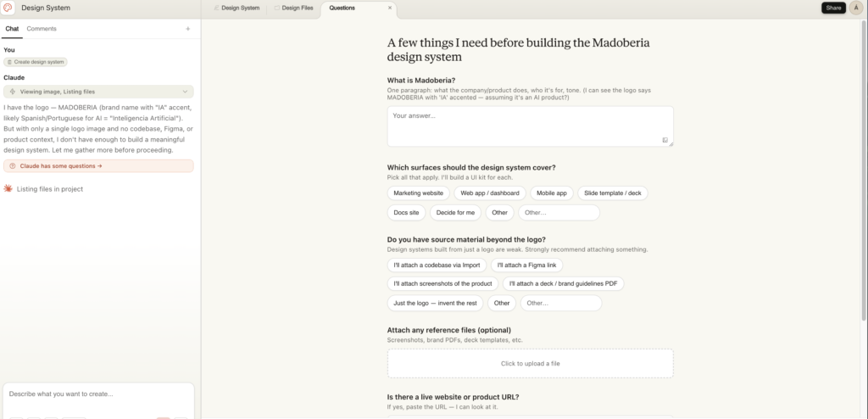Click the Claude starburst icon beside Listing files
This screenshot has height=419, width=868.
8,188
